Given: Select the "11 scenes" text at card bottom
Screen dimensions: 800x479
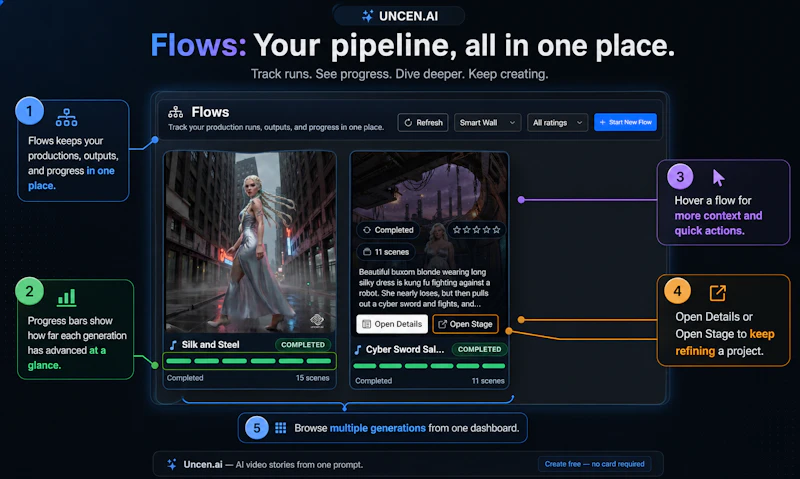Looking at the screenshot, I should [x=488, y=381].
